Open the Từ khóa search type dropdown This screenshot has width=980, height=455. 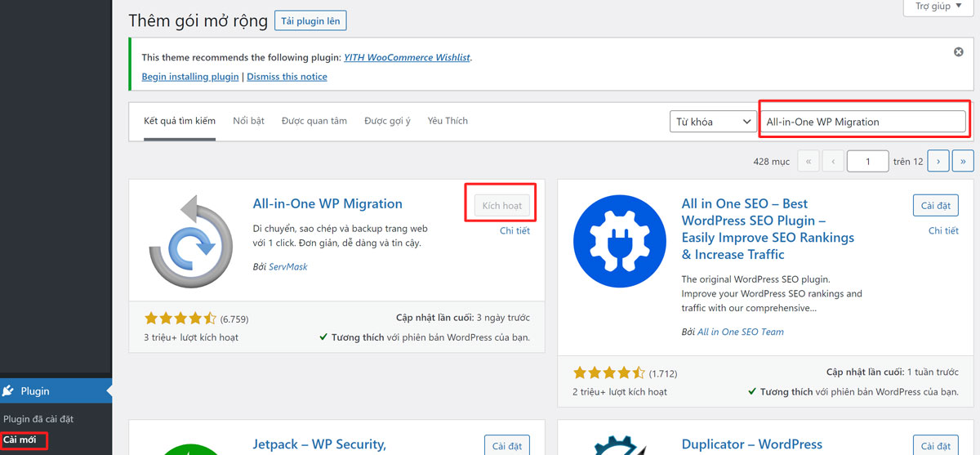(712, 122)
